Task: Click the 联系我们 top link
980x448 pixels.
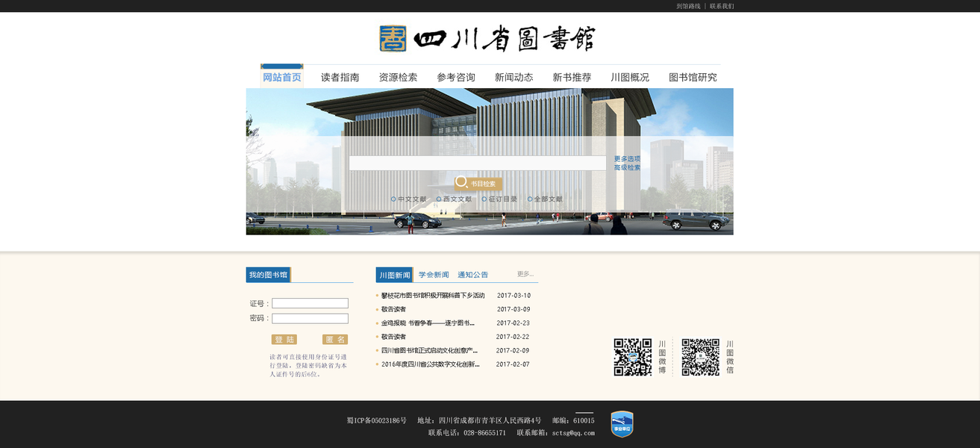Action: tap(722, 6)
